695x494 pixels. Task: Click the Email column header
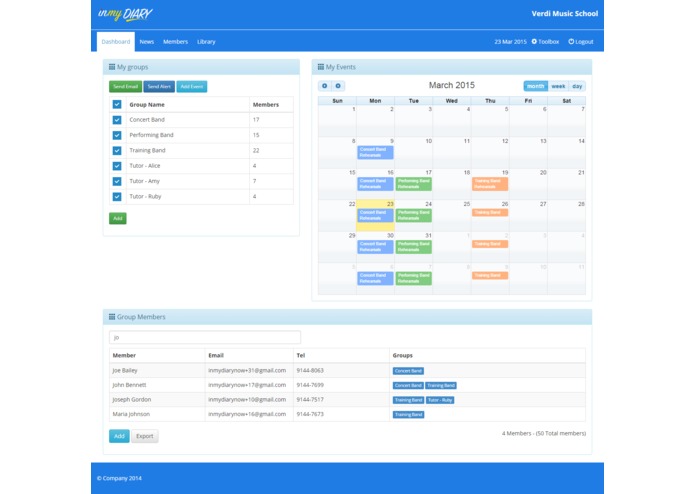click(216, 355)
